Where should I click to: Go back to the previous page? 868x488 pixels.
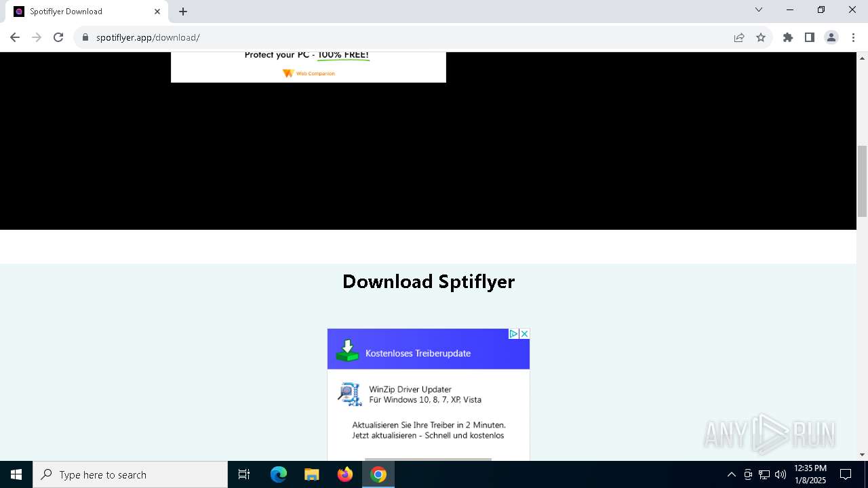(x=15, y=37)
